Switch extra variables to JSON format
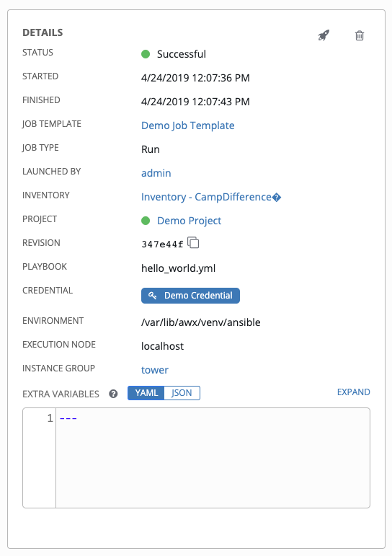The width and height of the screenshot is (392, 556). [182, 393]
